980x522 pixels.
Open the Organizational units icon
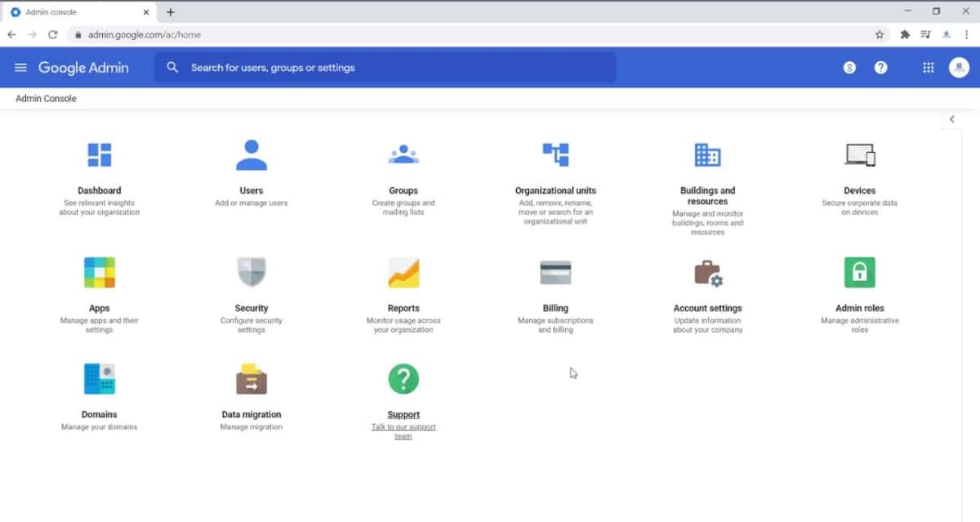click(555, 154)
